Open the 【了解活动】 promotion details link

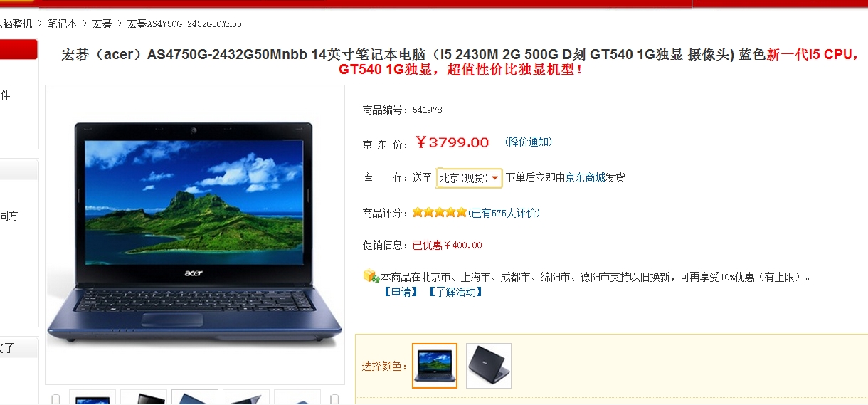pyautogui.click(x=455, y=292)
